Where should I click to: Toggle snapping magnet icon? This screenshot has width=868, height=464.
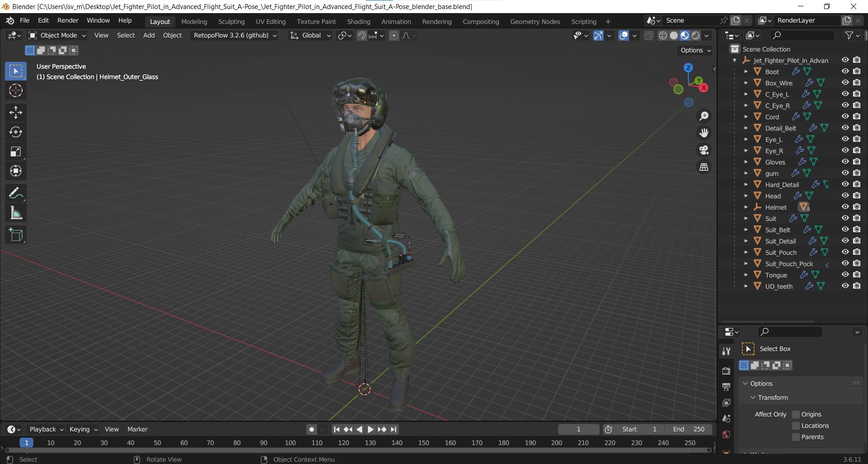(362, 35)
